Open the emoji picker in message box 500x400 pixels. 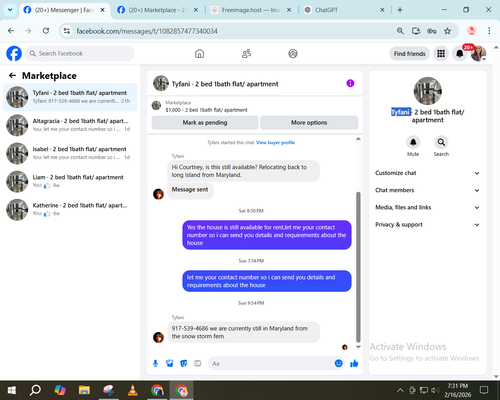click(338, 363)
